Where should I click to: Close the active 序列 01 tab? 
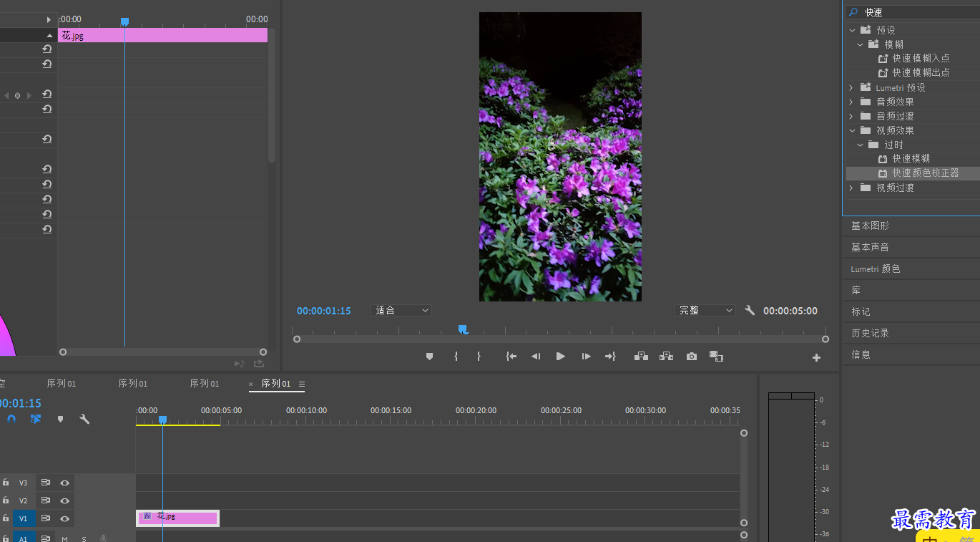[251, 384]
